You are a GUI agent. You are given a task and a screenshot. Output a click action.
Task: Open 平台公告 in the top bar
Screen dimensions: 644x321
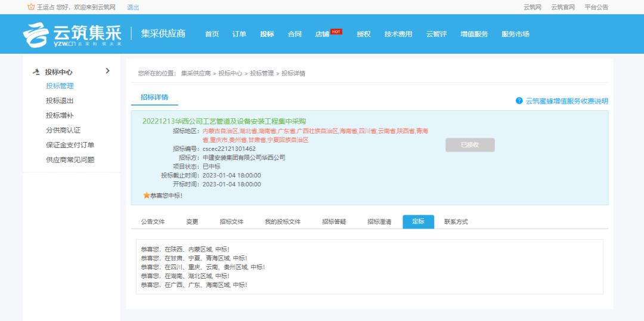(x=596, y=7)
